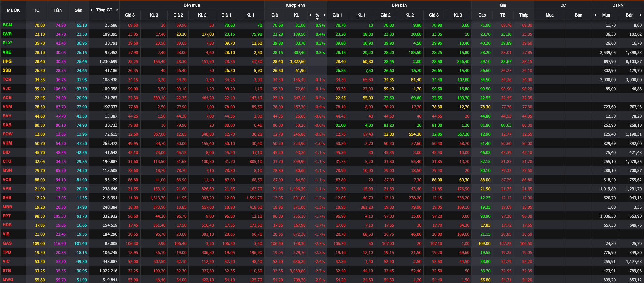The height and width of the screenshot is (283, 644).
Task: Click the Thấp column header
Action: (x=524, y=15)
